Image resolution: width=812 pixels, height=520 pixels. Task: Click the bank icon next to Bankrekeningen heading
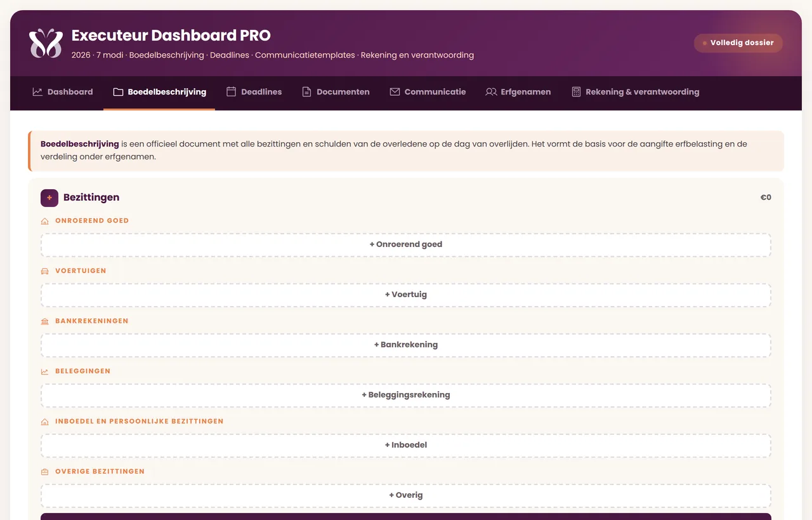(x=44, y=321)
